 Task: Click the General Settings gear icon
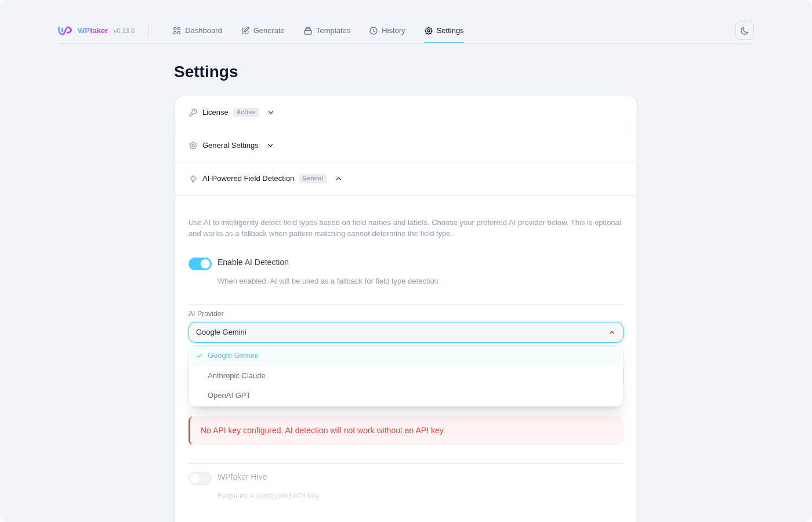coord(193,146)
